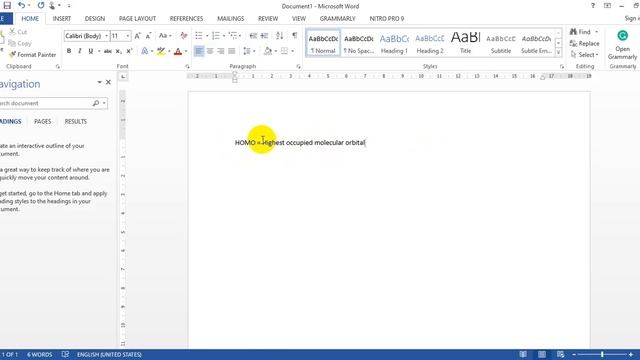
Task: Justify the paragraph text
Action: pos(232,51)
